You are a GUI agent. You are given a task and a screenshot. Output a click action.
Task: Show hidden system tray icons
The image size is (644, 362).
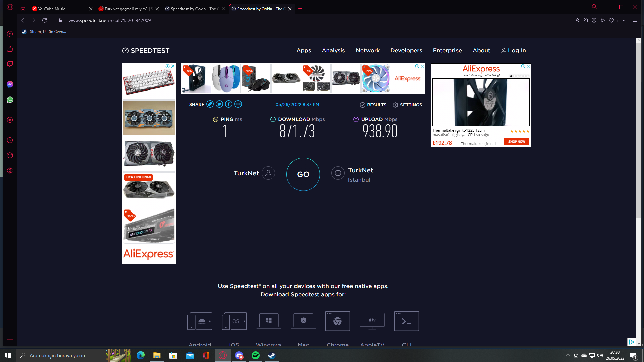568,355
